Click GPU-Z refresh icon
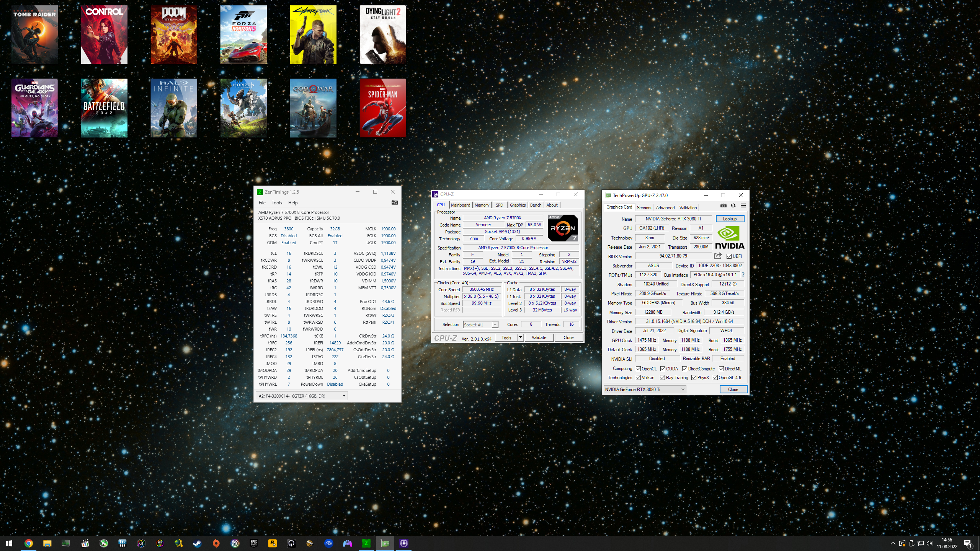The image size is (980, 551). point(733,205)
